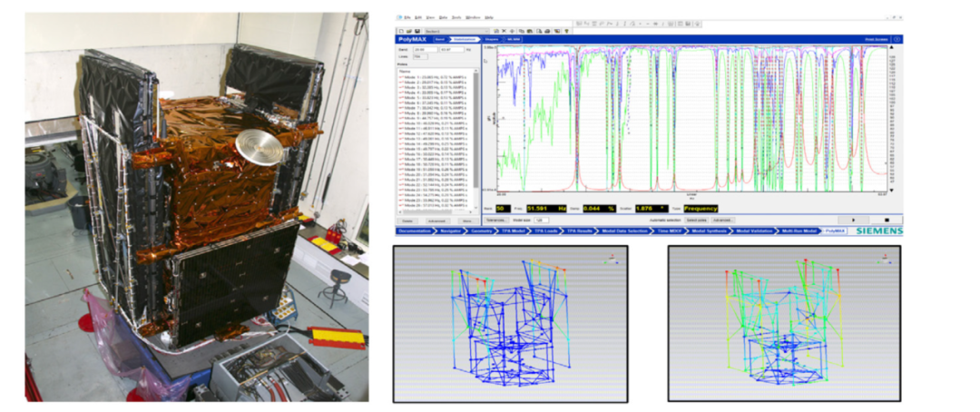Open the Tools menu

pos(456,17)
